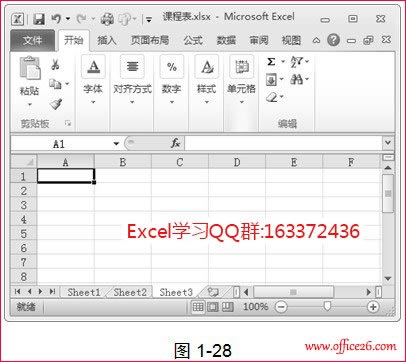
Task: Select the Sheet3 tab
Action: 176,292
